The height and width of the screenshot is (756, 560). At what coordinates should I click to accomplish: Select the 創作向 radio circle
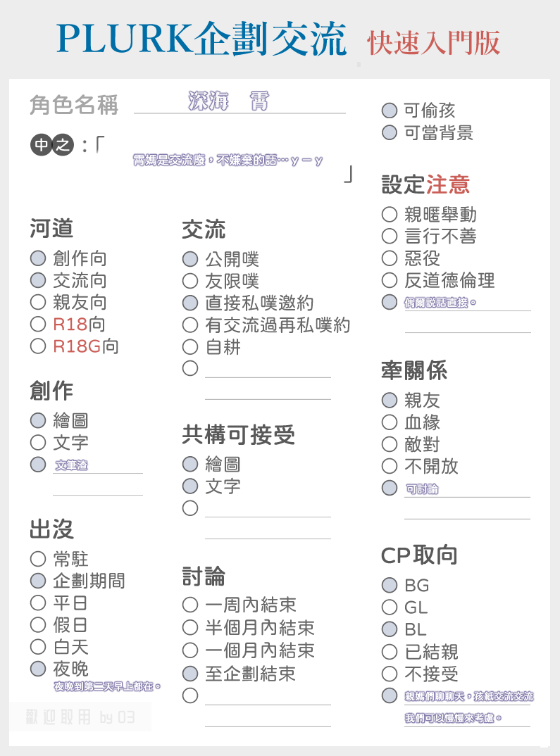(38, 258)
